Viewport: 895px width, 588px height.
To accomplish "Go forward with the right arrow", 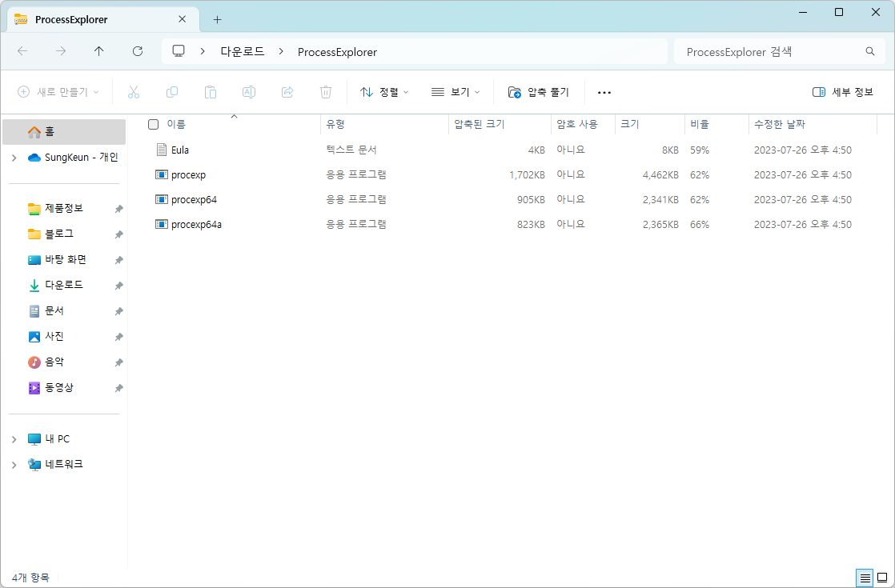I will (61, 51).
